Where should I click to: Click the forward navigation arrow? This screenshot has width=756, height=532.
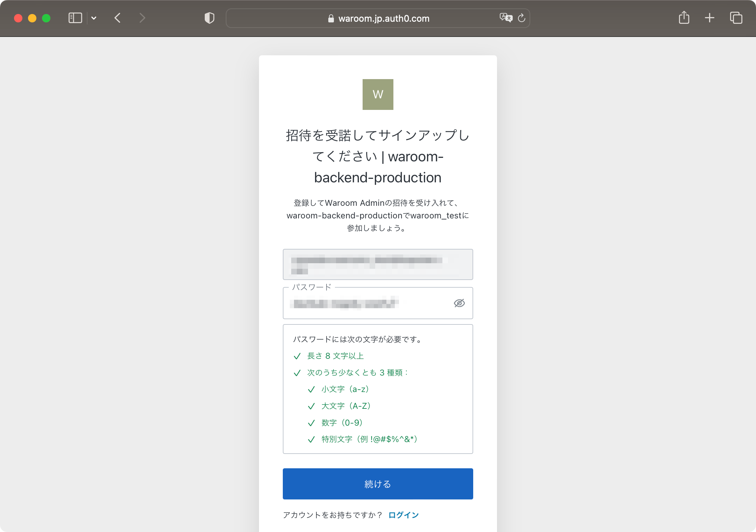142,18
